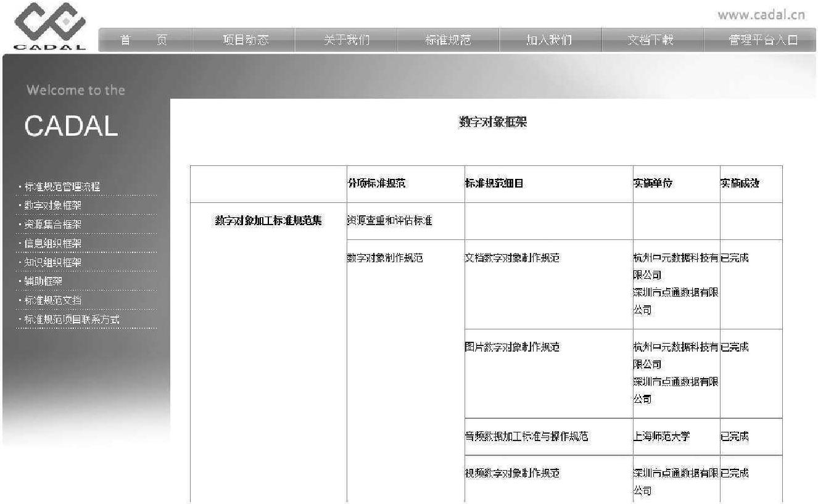The height and width of the screenshot is (504, 818).
Task: Open 标准规范文档 sidebar link
Action: pyautogui.click(x=52, y=300)
